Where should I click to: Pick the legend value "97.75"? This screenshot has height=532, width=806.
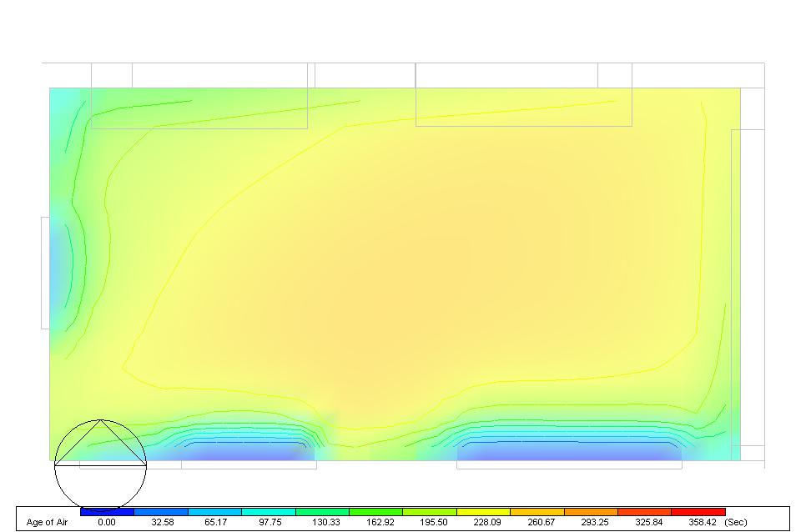tap(270, 522)
